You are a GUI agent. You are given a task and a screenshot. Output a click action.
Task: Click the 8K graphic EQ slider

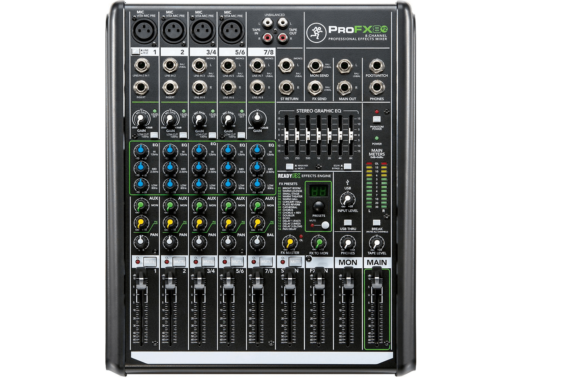tap(351, 135)
